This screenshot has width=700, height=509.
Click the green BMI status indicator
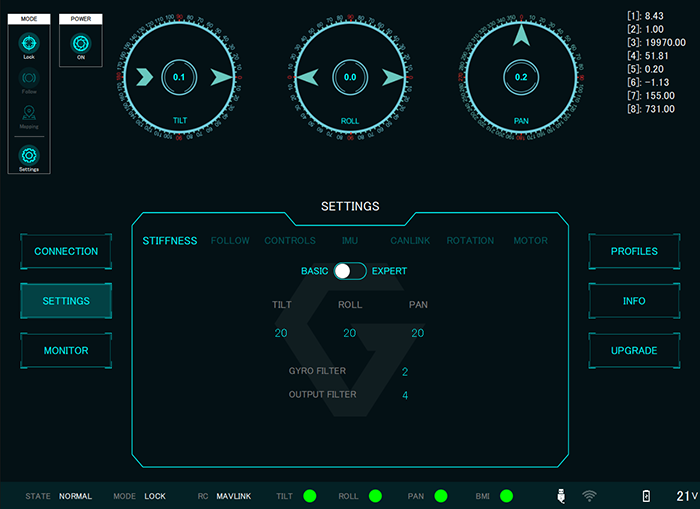(x=506, y=495)
